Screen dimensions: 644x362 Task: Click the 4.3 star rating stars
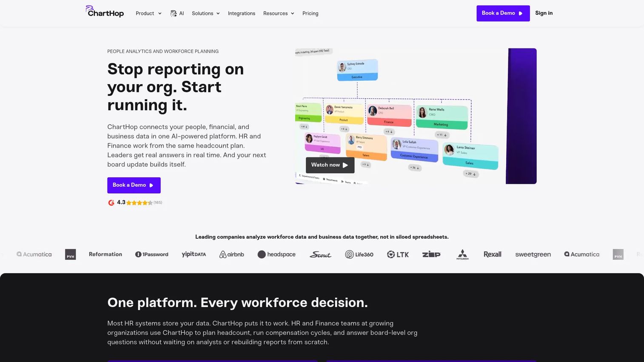[x=140, y=203]
